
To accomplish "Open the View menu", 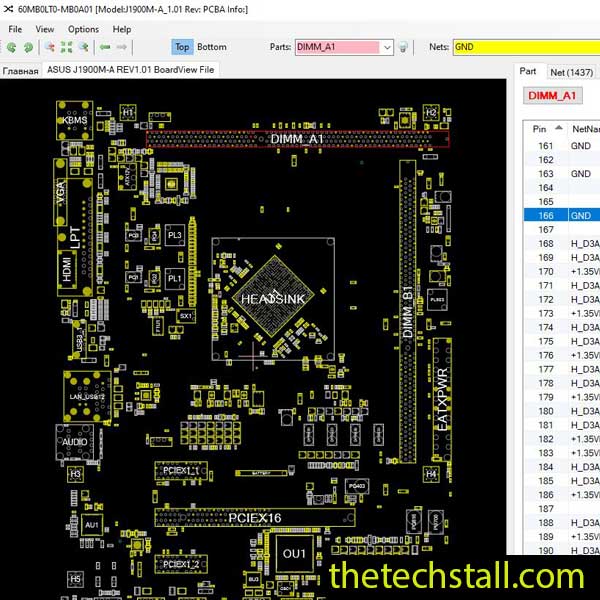I will pos(45,29).
